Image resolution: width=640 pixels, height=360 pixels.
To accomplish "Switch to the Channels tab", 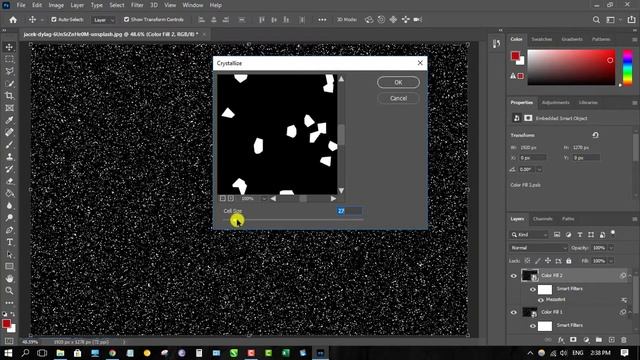I will (x=542, y=219).
